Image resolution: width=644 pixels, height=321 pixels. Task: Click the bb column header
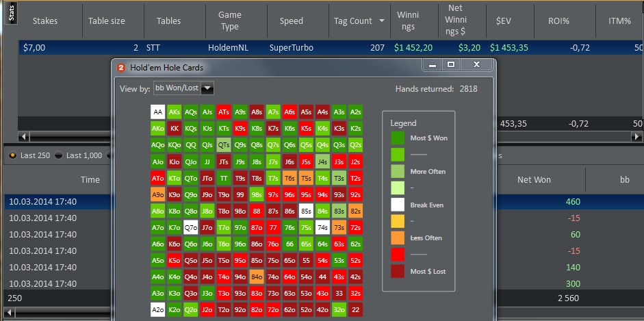pyautogui.click(x=625, y=179)
